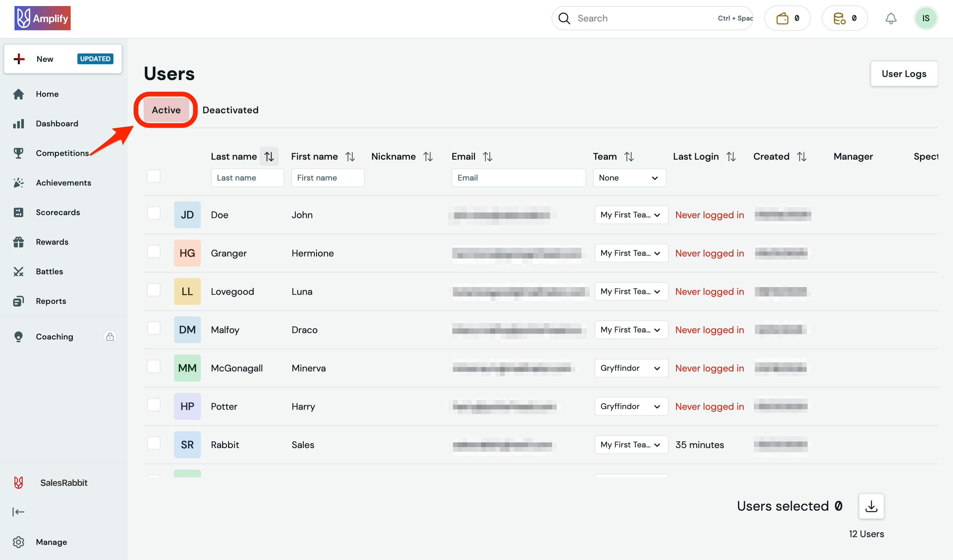
Task: Open the wallet balance icon
Action: click(x=782, y=18)
